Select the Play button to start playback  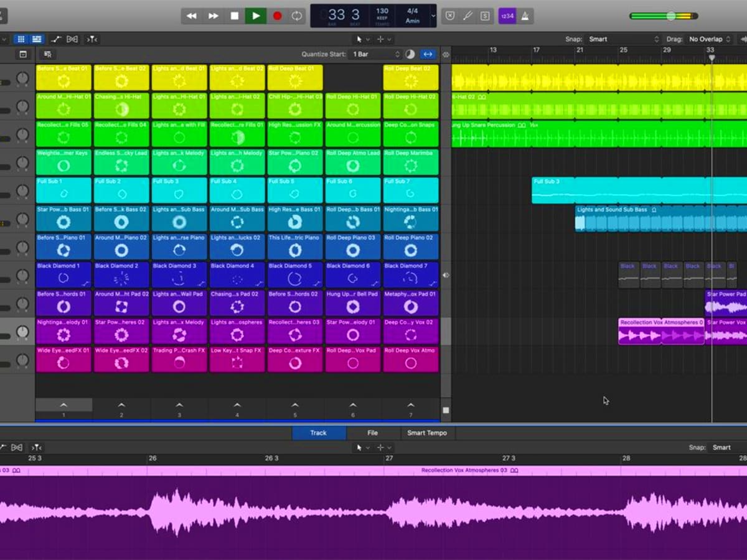[x=256, y=16]
